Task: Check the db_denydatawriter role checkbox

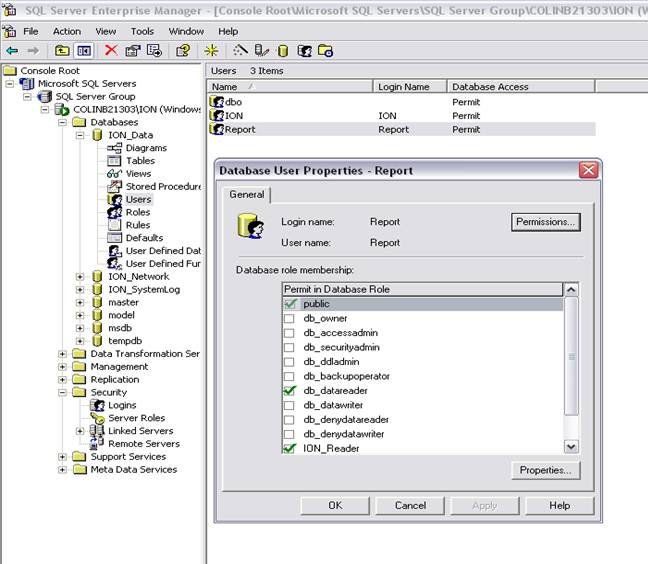Action: coord(289,434)
